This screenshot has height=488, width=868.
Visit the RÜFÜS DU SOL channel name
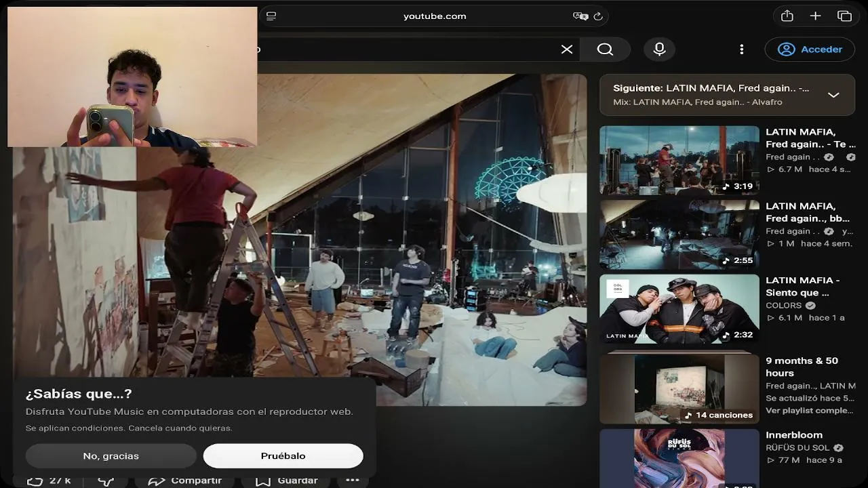tap(798, 447)
